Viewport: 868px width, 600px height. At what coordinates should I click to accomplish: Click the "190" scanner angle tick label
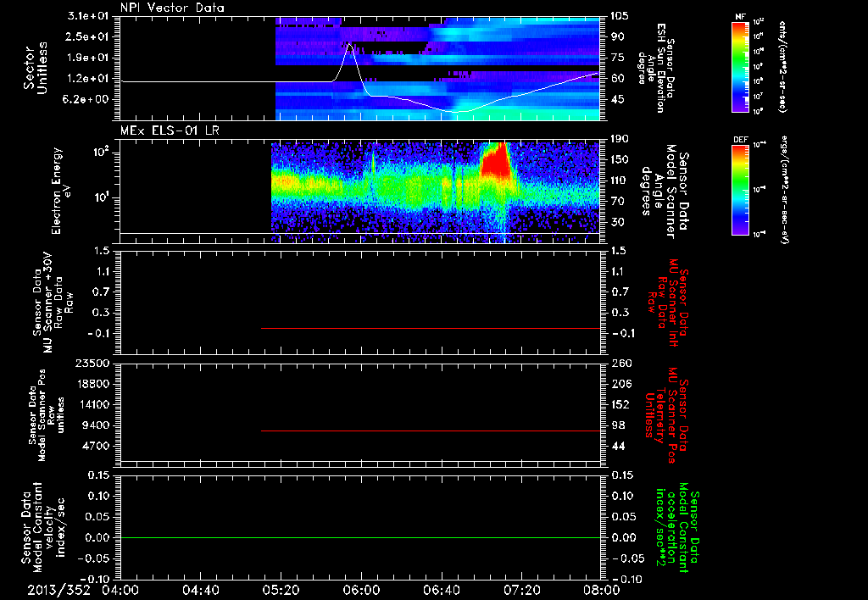620,139
